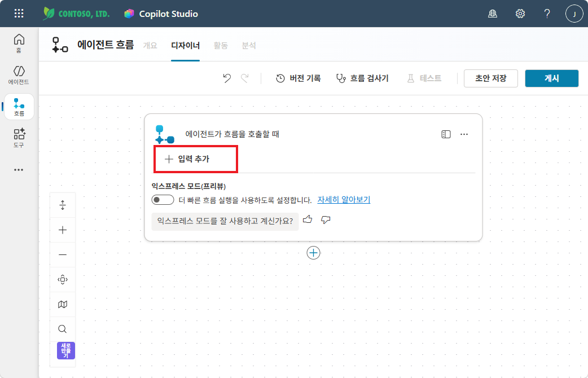Open the environment globe icon
This screenshot has height=378, width=588.
(x=493, y=14)
